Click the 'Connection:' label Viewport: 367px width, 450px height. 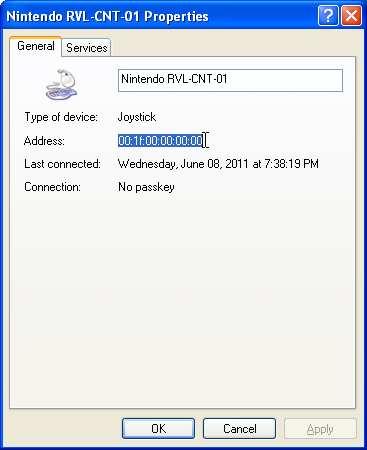[52, 187]
